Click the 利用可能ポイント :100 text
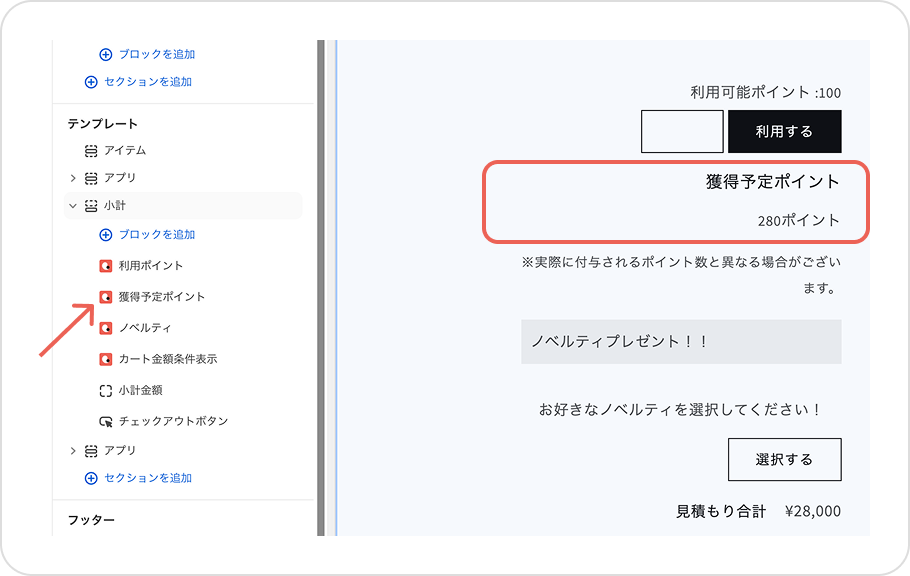 [x=765, y=93]
